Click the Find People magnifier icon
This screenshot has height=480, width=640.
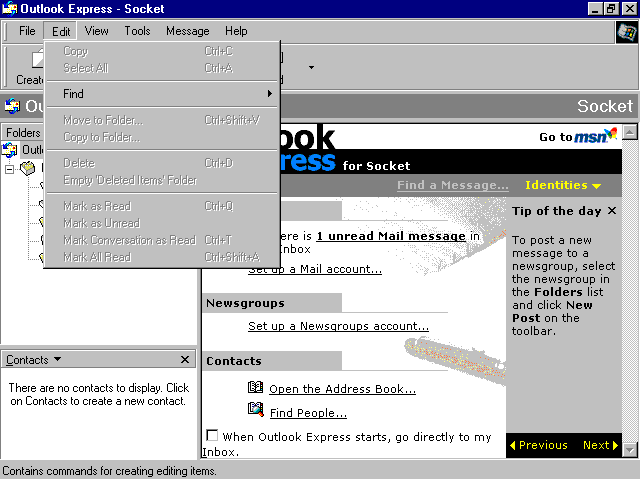point(256,409)
